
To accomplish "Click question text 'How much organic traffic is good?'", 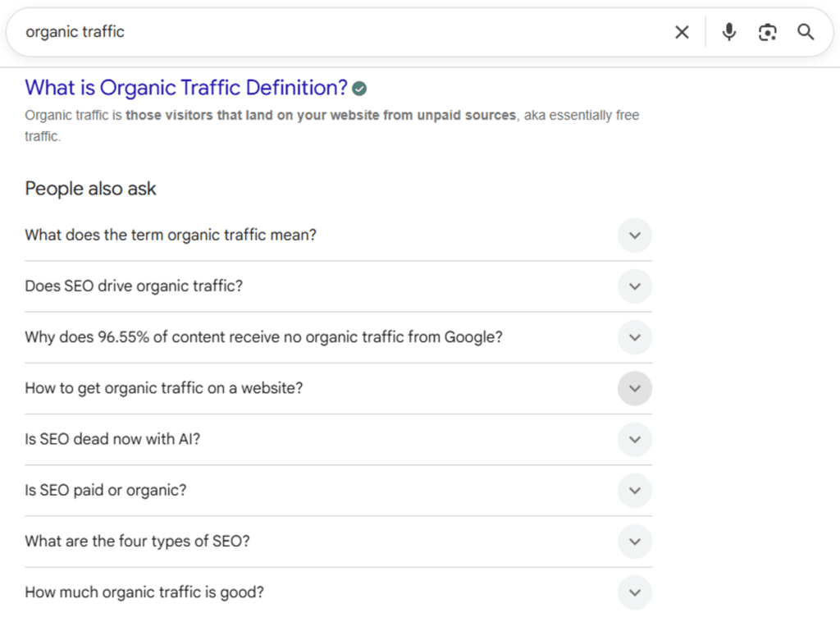I will [144, 592].
